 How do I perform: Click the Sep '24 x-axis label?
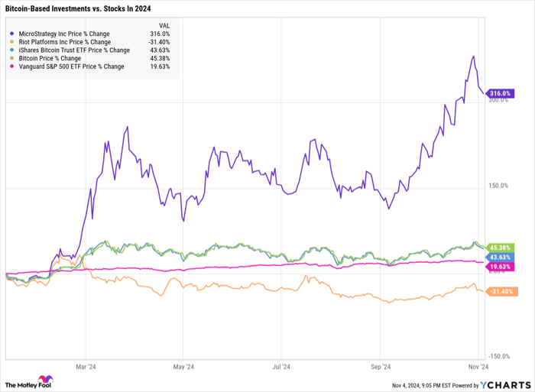pos(381,366)
